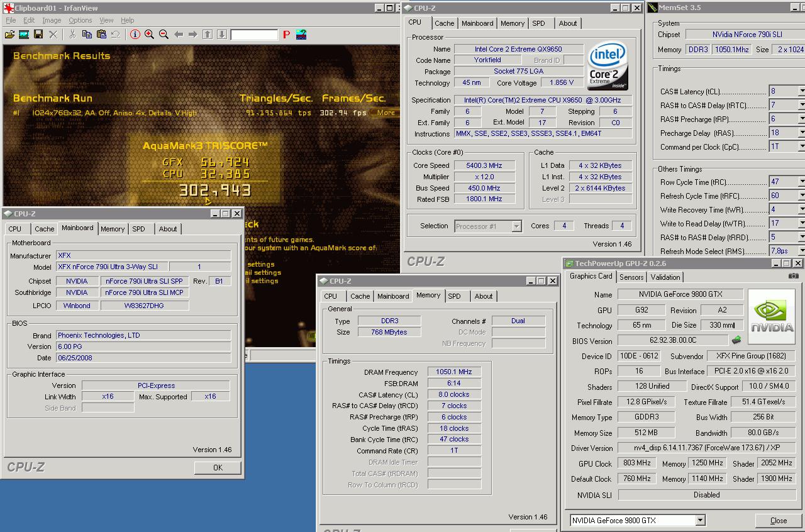The height and width of the screenshot is (532, 805).
Task: Expand Precharge Delay (tRAS) dropdown in MemSet
Action: pyautogui.click(x=801, y=133)
